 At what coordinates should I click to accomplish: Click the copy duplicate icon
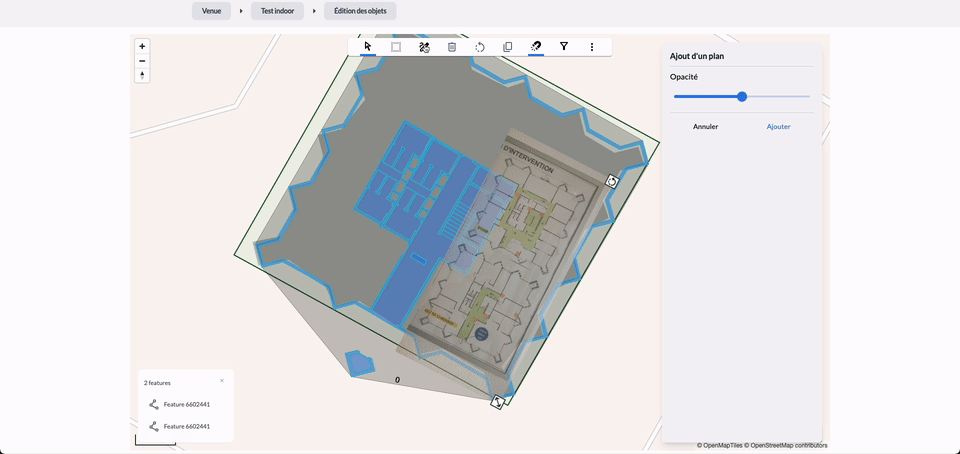pos(508,47)
